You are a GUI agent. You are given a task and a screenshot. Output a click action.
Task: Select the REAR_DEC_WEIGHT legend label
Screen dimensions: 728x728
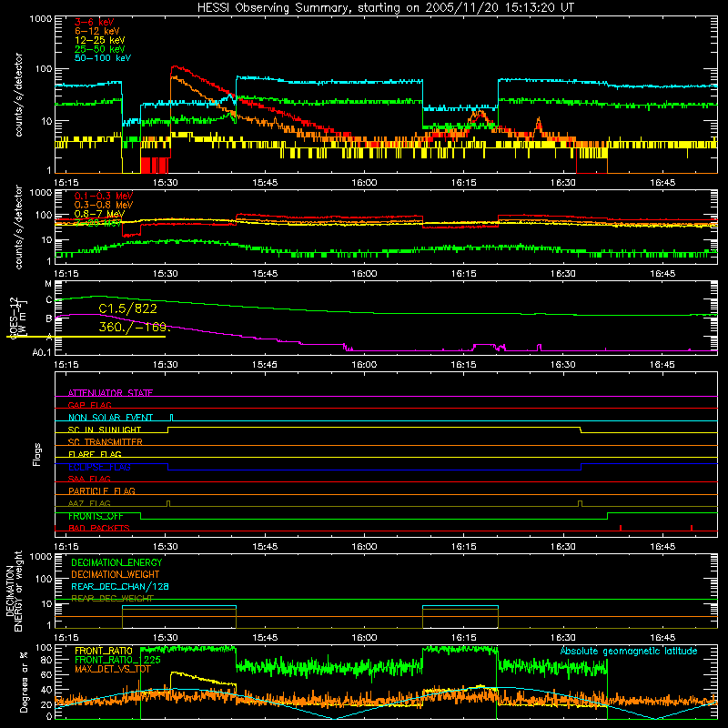pyautogui.click(x=112, y=599)
